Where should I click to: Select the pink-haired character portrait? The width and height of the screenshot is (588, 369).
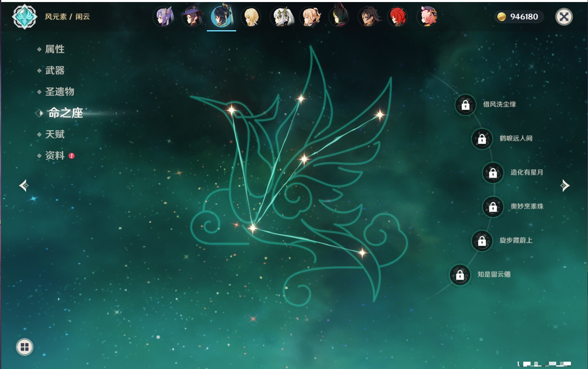tap(427, 17)
